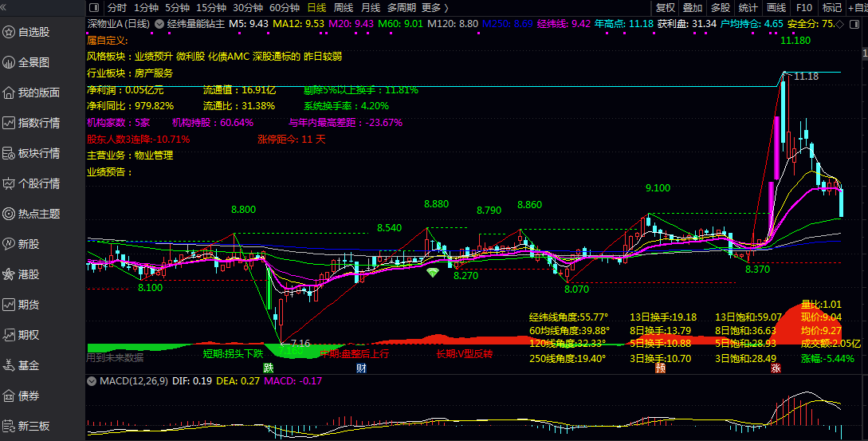
Task: Click 统计 statistics button
Action: coord(748,8)
